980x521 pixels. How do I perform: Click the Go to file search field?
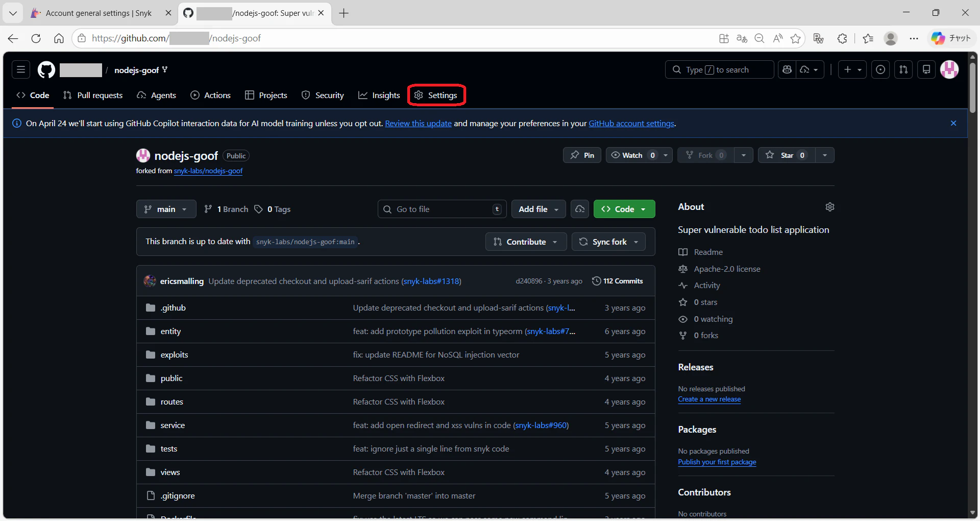coord(442,209)
